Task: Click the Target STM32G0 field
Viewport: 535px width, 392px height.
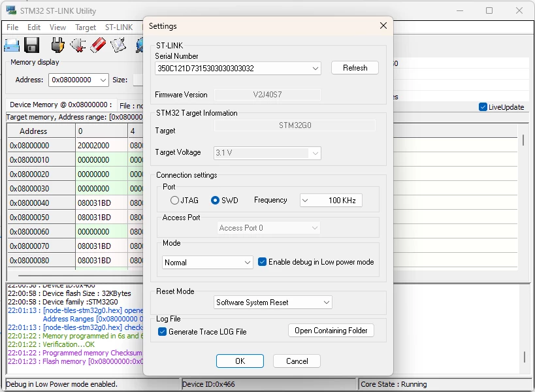Action: [x=295, y=125]
